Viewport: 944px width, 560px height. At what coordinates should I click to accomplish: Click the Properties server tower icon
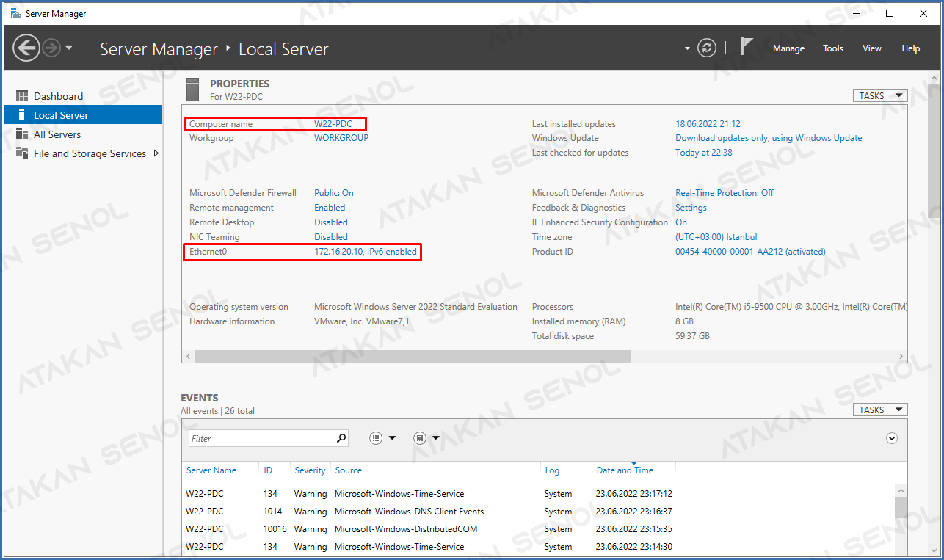click(192, 89)
